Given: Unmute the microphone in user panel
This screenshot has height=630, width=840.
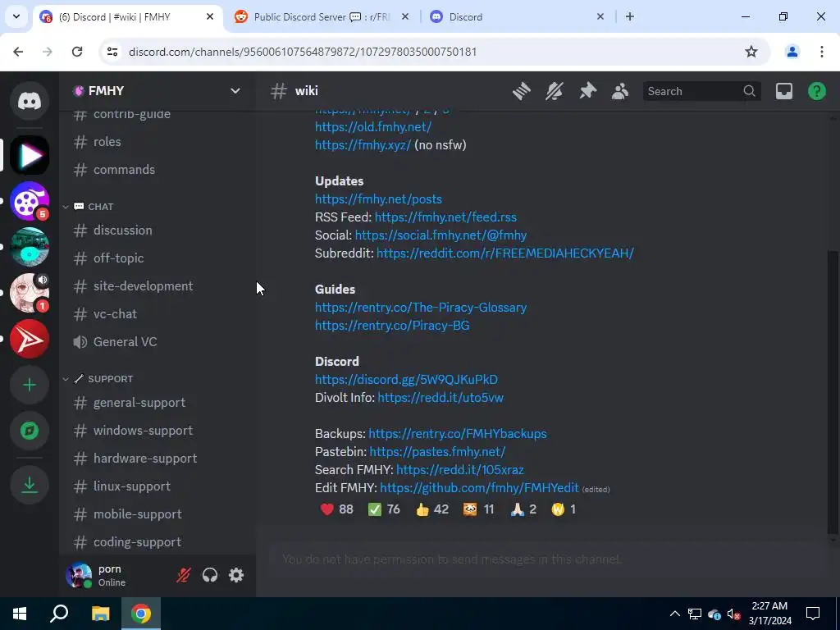Looking at the screenshot, I should [184, 575].
